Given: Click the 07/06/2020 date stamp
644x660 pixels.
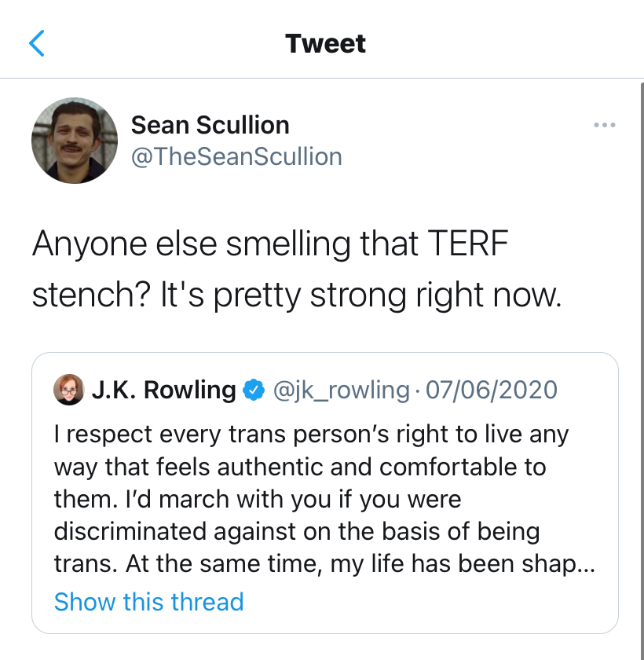Looking at the screenshot, I should click(x=491, y=390).
